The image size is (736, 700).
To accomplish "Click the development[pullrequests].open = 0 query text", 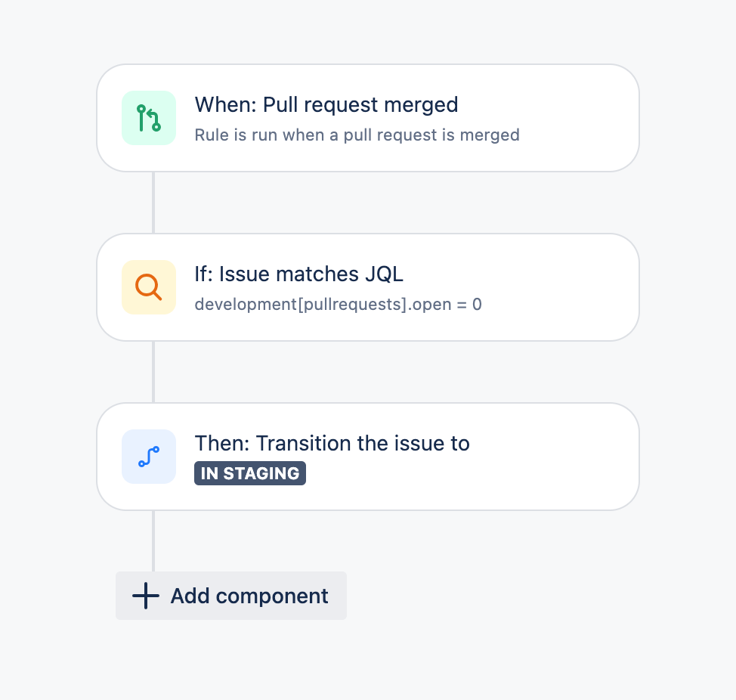I will click(x=338, y=305).
